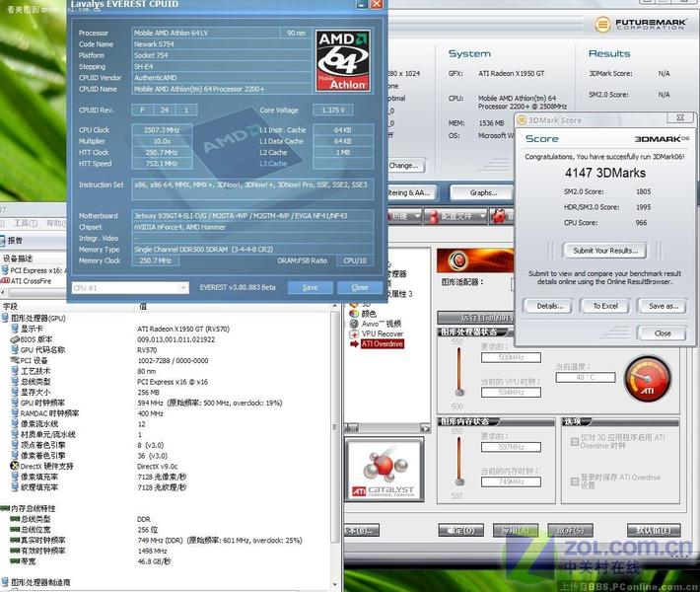This screenshot has height=592, width=700.
Task: Click Save as in 3DMark Score dialog
Action: [x=663, y=306]
